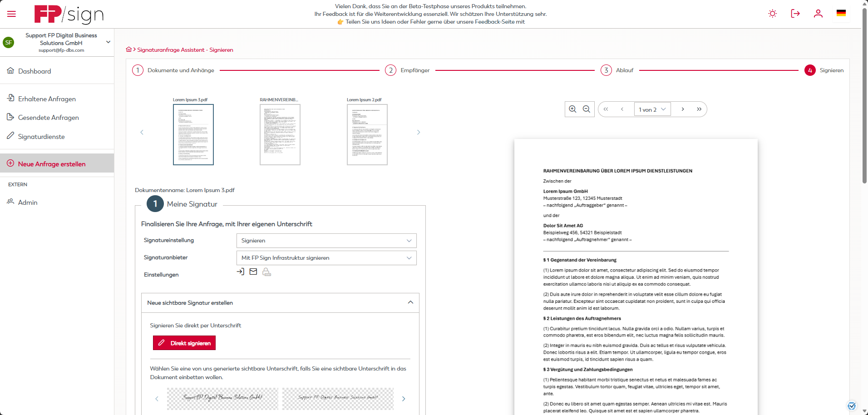Show previous generated signature samples
The width and height of the screenshot is (868, 415).
[157, 399]
